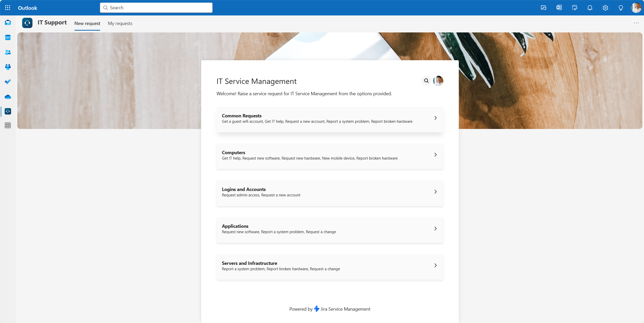Open OneNote feed icon in top bar
644x323 pixels.
[x=559, y=8]
